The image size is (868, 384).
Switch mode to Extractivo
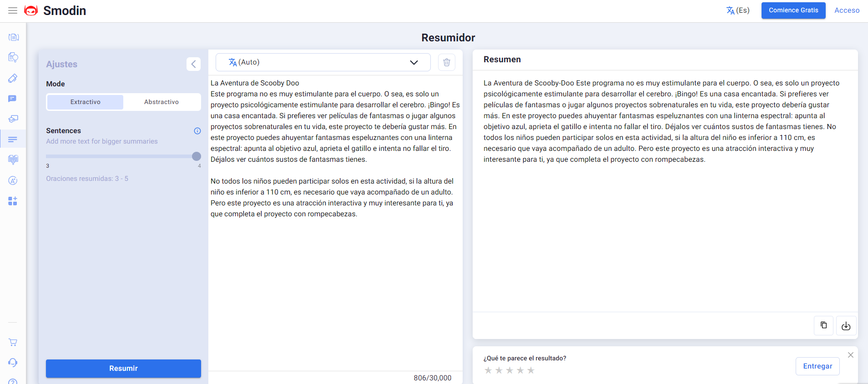click(86, 102)
